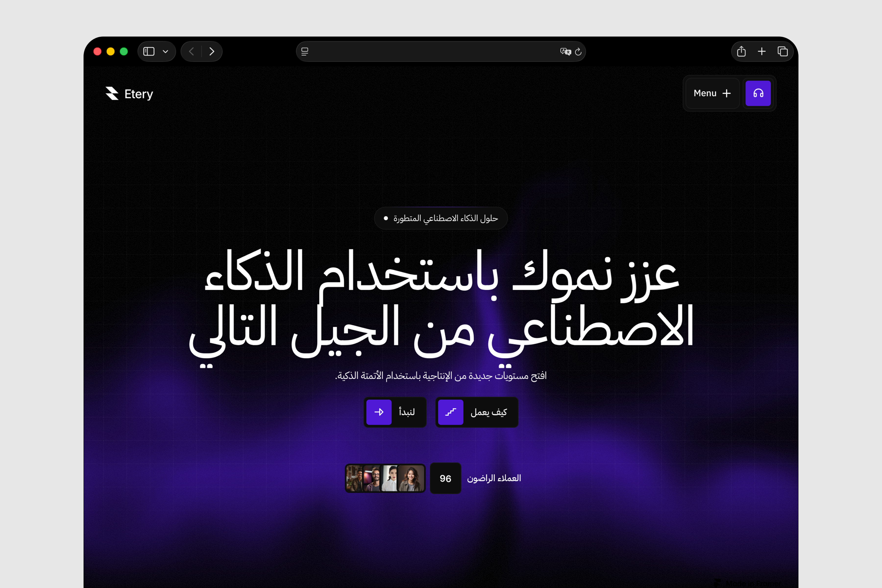Screen dimensions: 882x588
Task: Click the كيف يعمل how it works button
Action: click(x=477, y=412)
